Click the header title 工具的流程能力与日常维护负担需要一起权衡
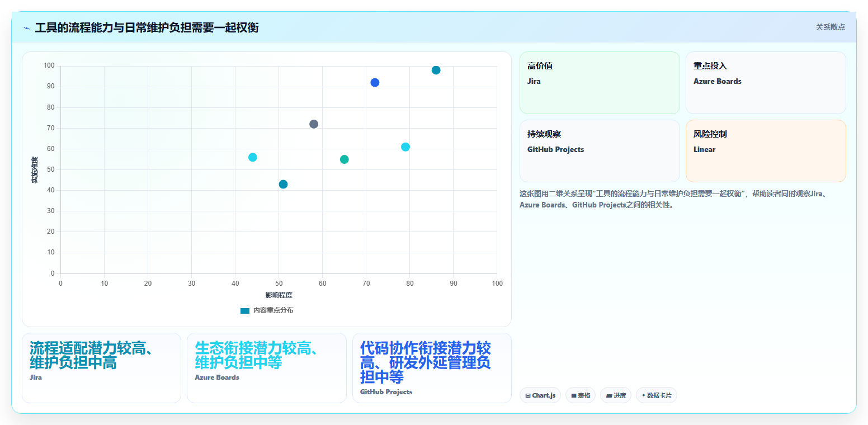868x425 pixels. (x=147, y=27)
